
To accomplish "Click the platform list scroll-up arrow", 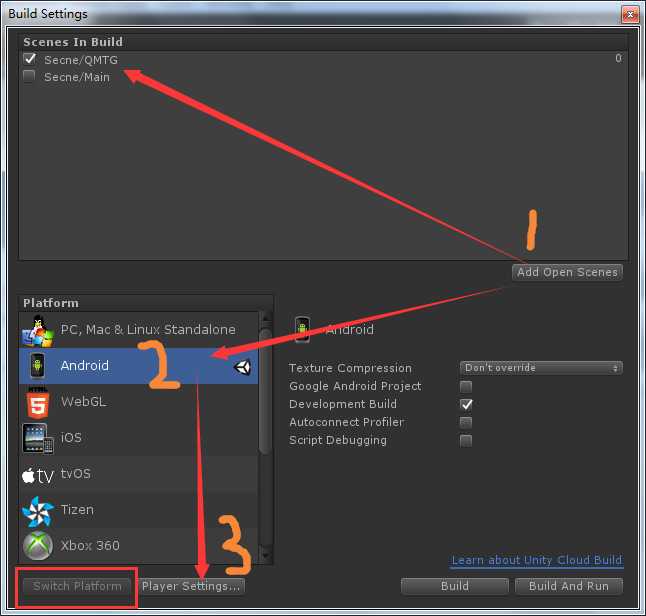I will pyautogui.click(x=266, y=317).
